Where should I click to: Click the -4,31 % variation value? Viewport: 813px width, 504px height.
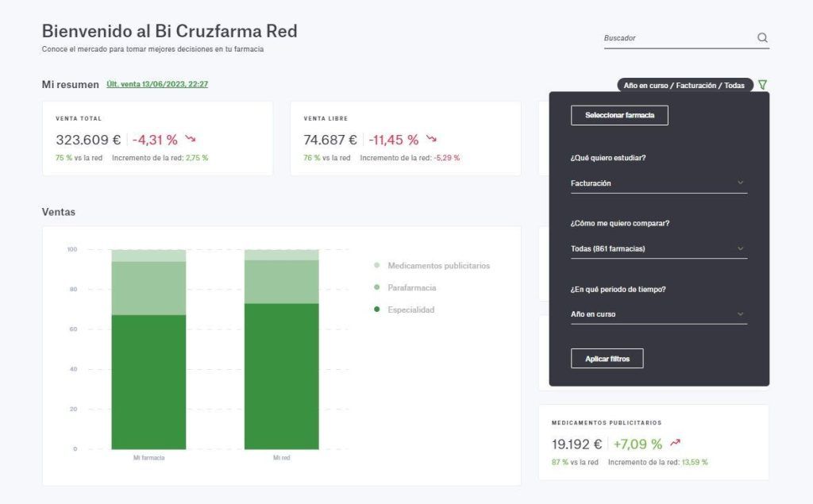155,140
